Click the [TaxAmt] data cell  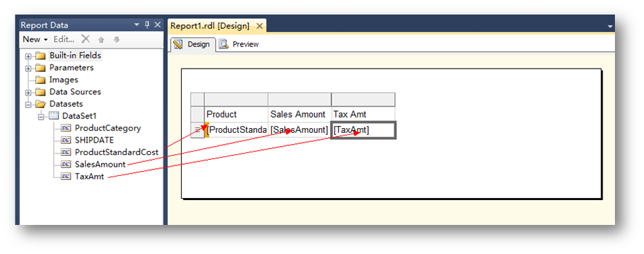point(363,130)
